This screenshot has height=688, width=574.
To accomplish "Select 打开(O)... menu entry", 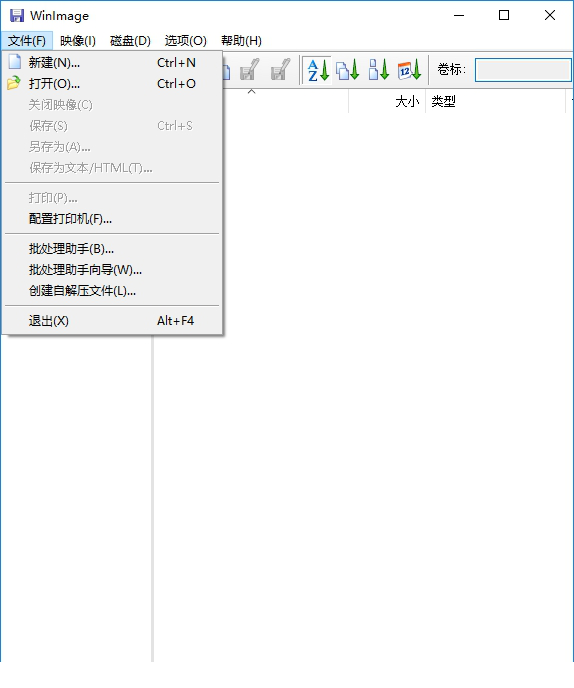I will [x=112, y=84].
